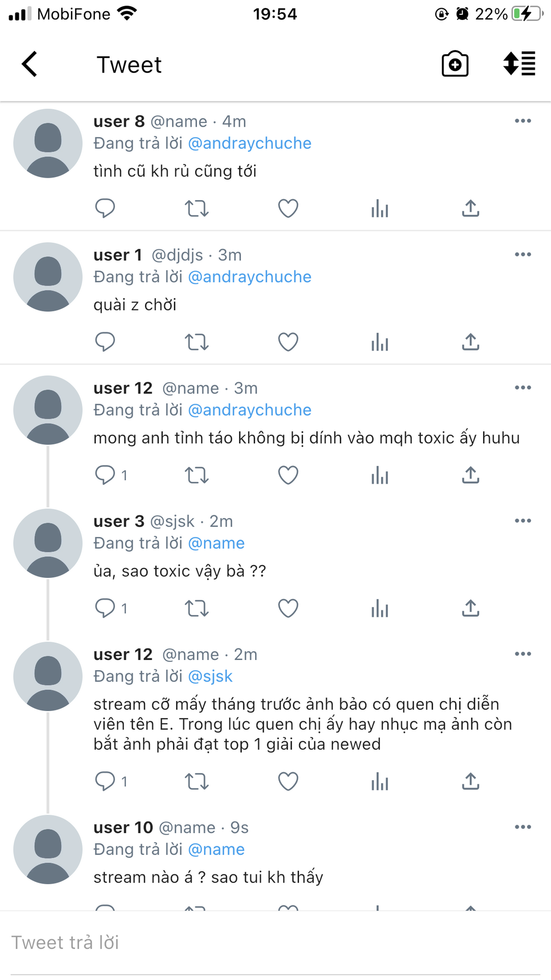Image resolution: width=551 pixels, height=980 pixels.
Task: Open more options for user 10's tweet
Action: point(523,827)
